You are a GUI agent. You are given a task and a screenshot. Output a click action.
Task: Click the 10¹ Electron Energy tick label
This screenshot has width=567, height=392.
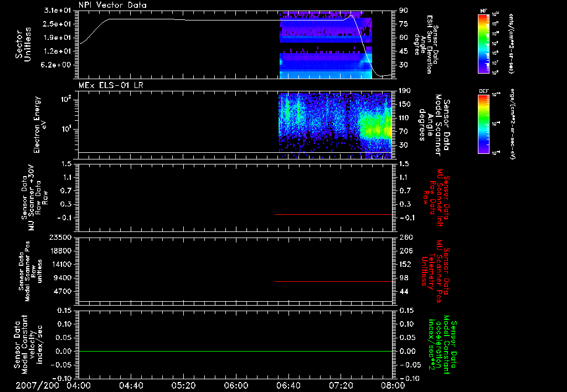pyautogui.click(x=66, y=129)
